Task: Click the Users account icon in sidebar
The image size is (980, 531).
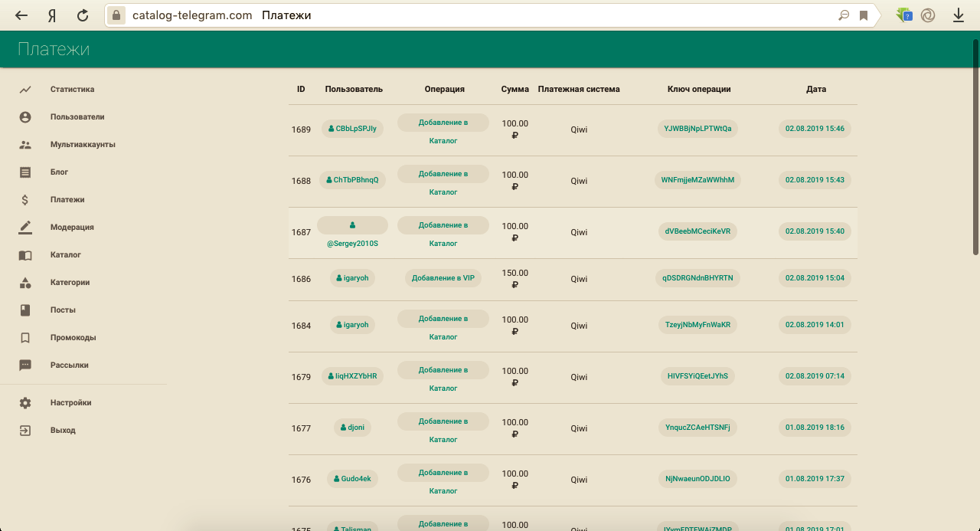Action: click(25, 117)
